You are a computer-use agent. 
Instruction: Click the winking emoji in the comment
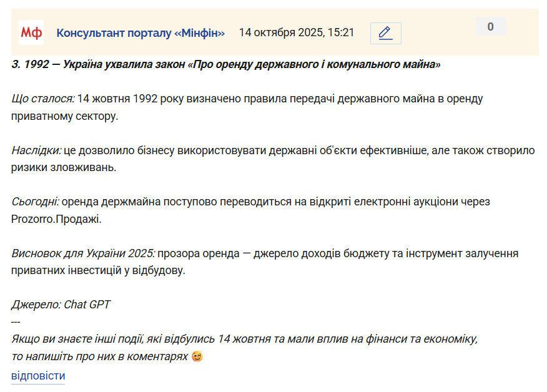[197, 356]
